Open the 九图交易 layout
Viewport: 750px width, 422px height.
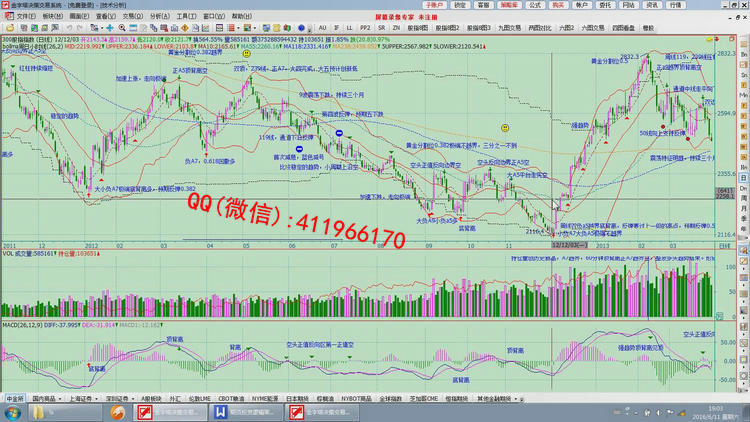[x=509, y=28]
